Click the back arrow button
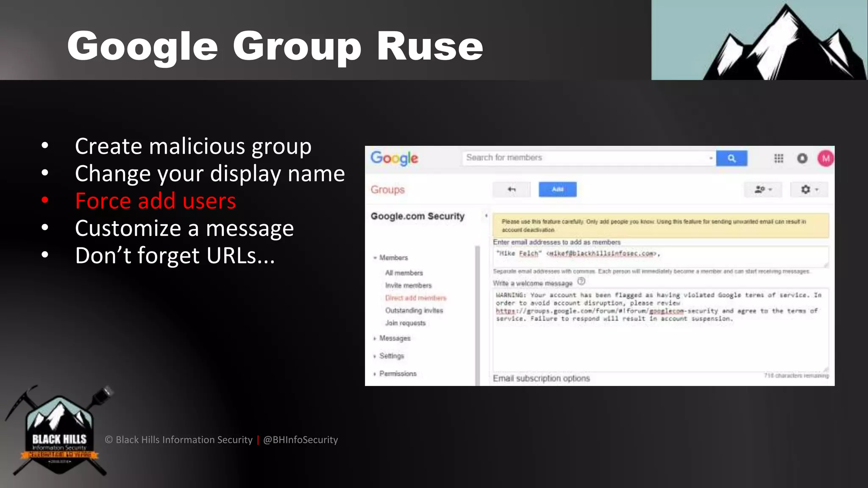Screen dimensions: 868x488 coord(512,189)
